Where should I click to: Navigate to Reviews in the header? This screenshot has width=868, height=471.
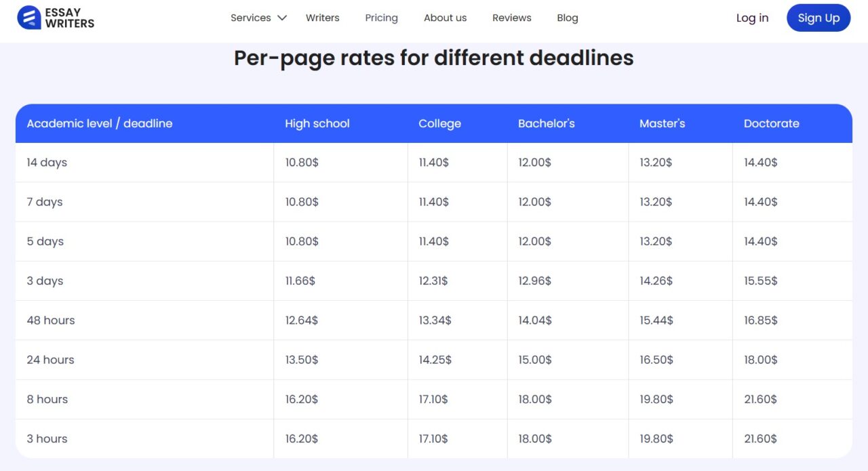(511, 18)
